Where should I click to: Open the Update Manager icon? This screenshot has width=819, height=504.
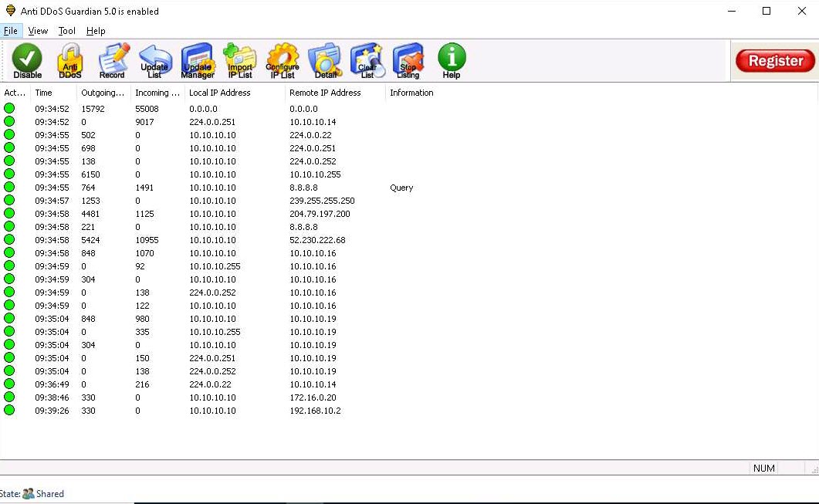point(198,60)
